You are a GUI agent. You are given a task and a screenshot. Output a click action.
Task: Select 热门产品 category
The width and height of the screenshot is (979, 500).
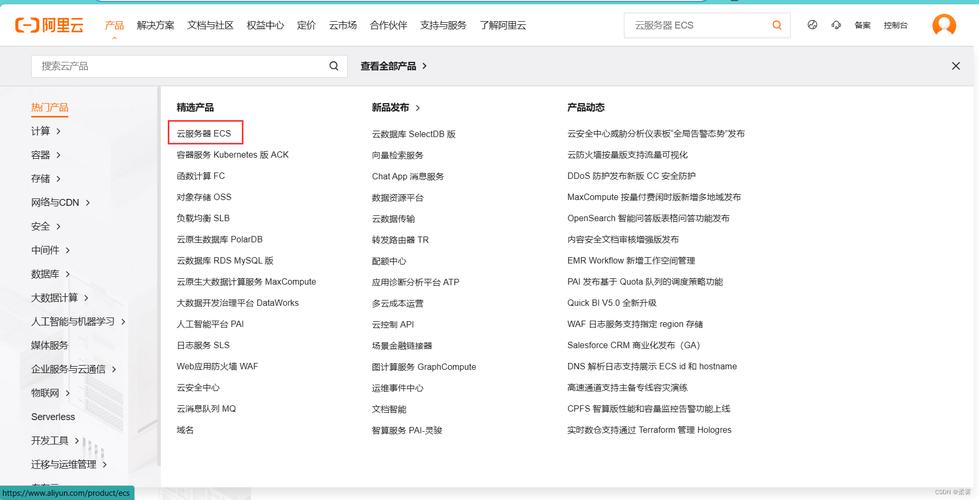[50, 107]
